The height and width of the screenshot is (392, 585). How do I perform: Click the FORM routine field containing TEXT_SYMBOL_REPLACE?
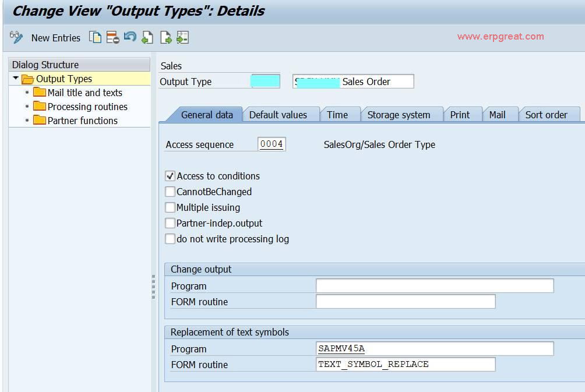click(406, 364)
